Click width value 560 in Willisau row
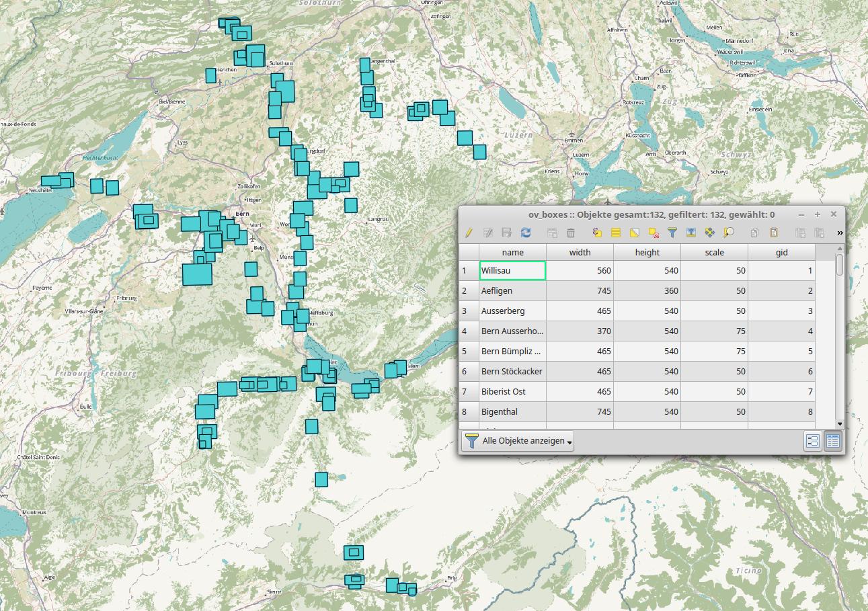The width and height of the screenshot is (868, 611). point(580,271)
